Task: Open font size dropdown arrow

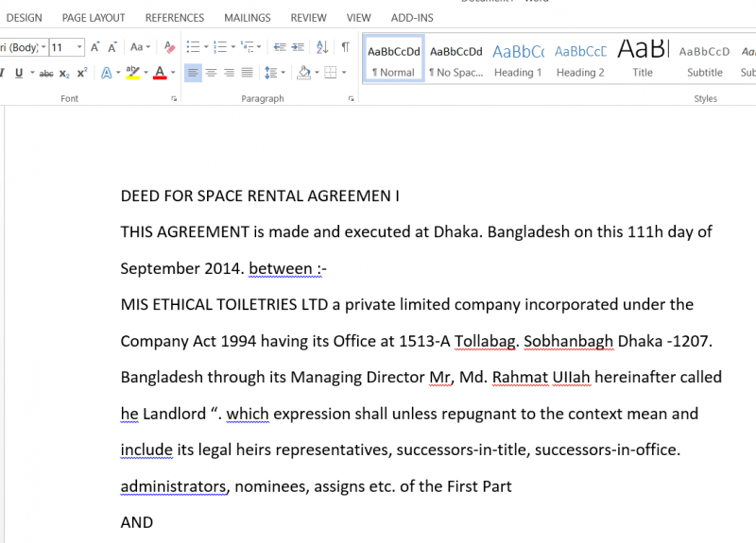Action: [x=80, y=47]
